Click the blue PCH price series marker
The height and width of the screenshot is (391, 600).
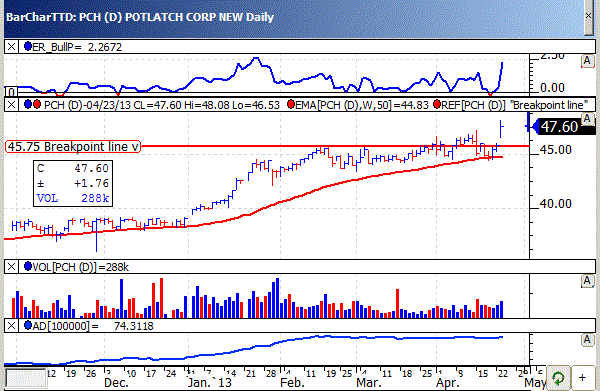(28, 104)
